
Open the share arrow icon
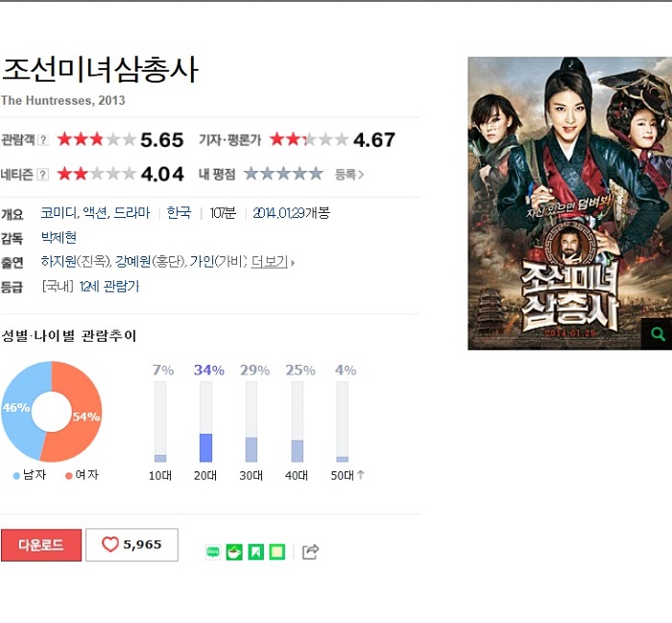point(311,552)
